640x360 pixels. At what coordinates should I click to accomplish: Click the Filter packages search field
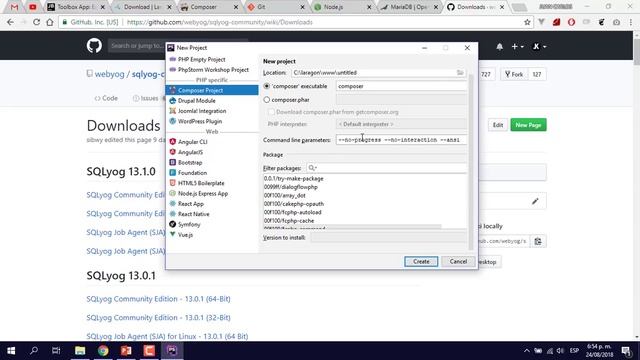[x=387, y=168]
